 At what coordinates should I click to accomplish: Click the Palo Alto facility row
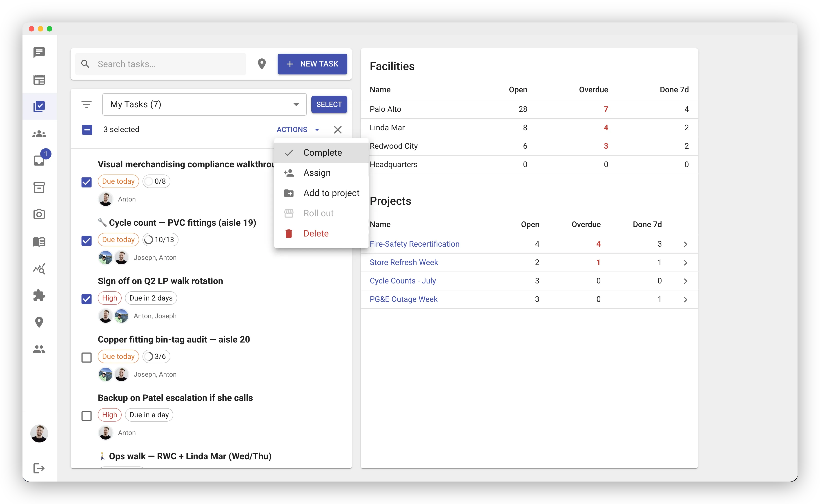(529, 109)
